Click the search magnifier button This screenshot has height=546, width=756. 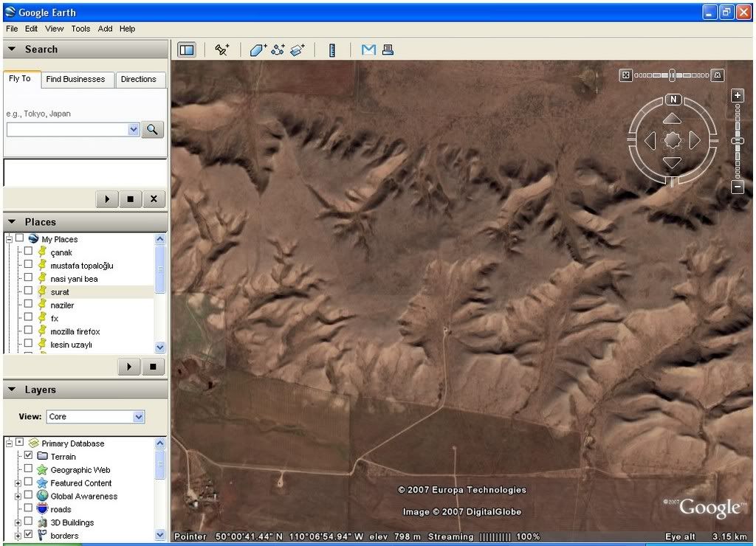tap(152, 130)
